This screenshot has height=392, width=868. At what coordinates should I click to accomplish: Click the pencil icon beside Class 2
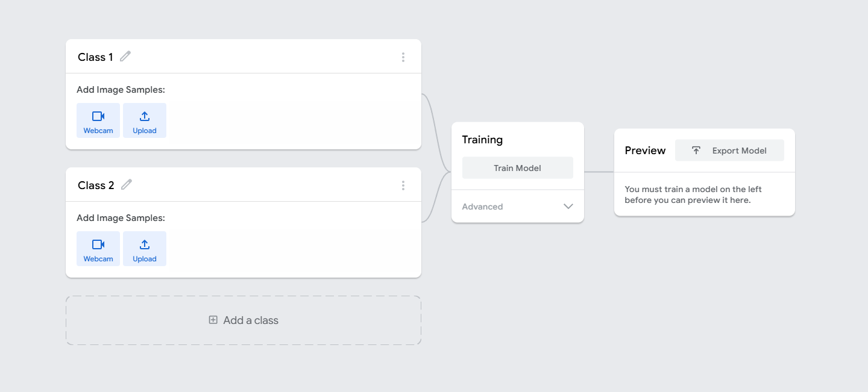[127, 185]
